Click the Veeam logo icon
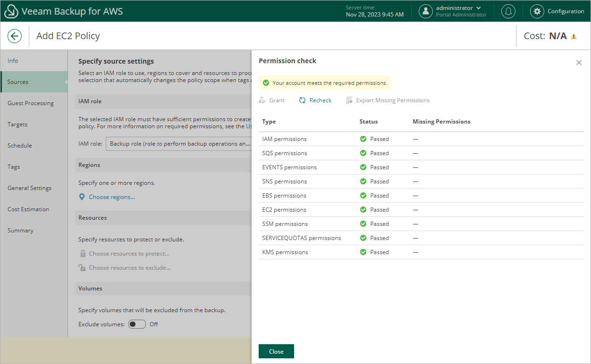 (x=11, y=11)
